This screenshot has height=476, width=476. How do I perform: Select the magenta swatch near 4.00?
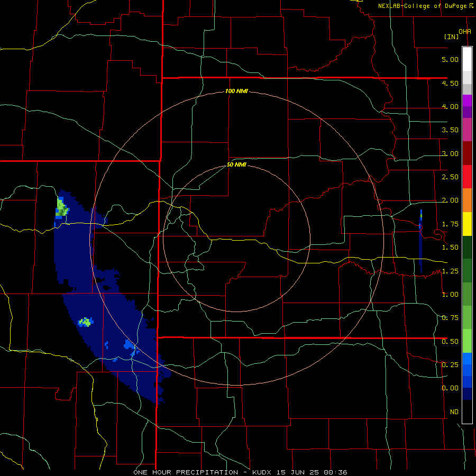(x=467, y=100)
